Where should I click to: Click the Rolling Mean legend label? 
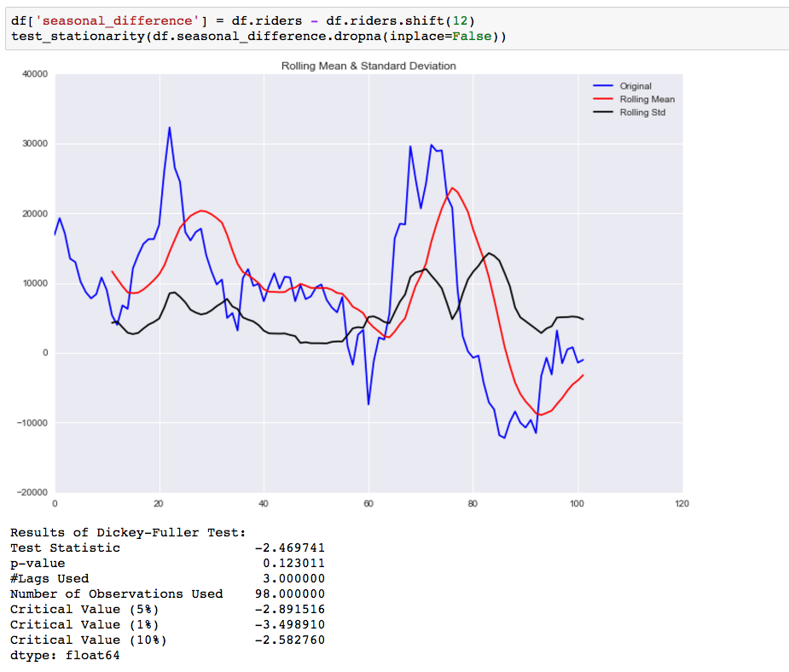click(647, 99)
